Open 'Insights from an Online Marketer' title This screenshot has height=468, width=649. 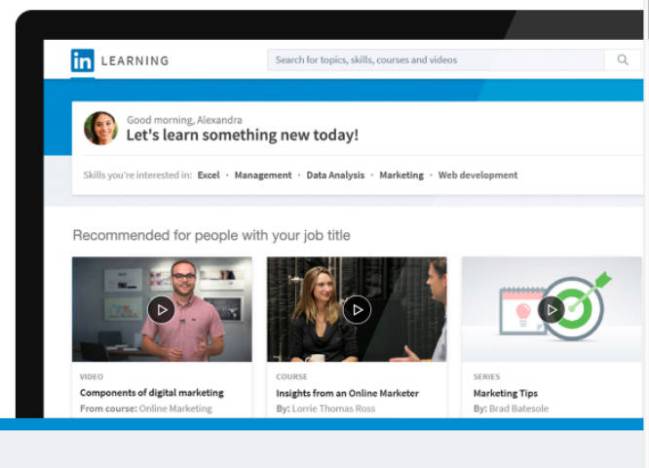point(347,393)
